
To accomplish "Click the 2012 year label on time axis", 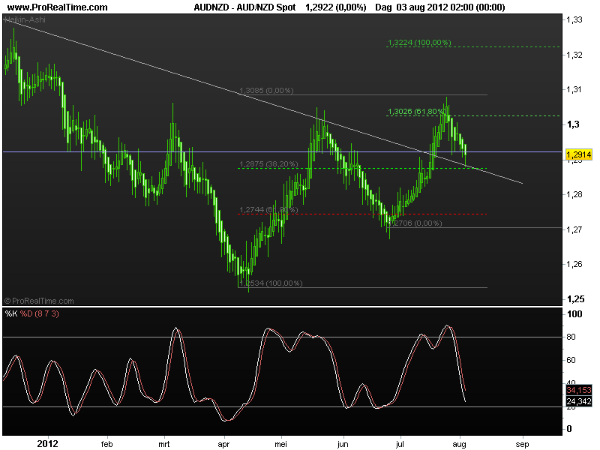I will (48, 444).
